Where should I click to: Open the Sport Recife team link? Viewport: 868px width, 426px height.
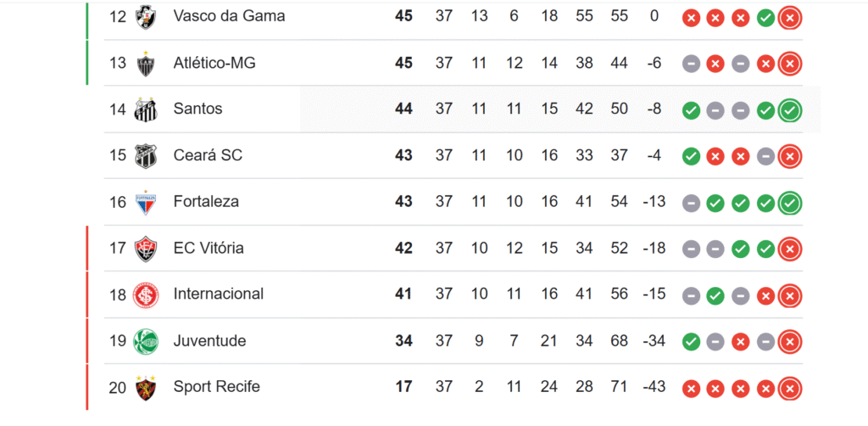tap(216, 387)
